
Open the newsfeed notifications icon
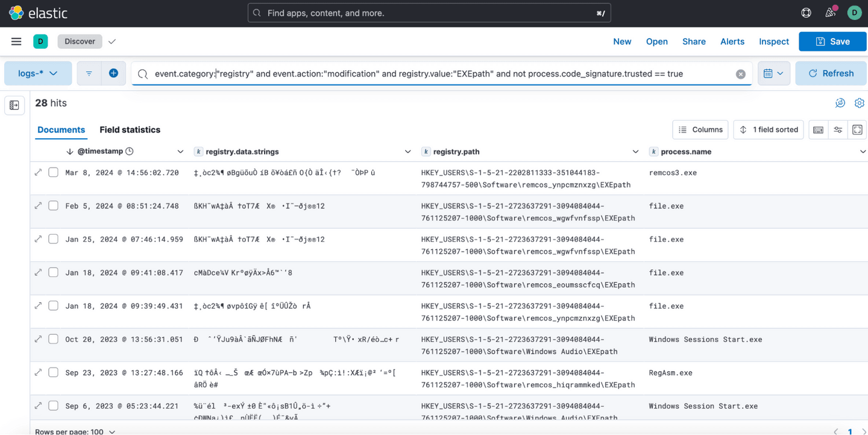click(x=831, y=13)
